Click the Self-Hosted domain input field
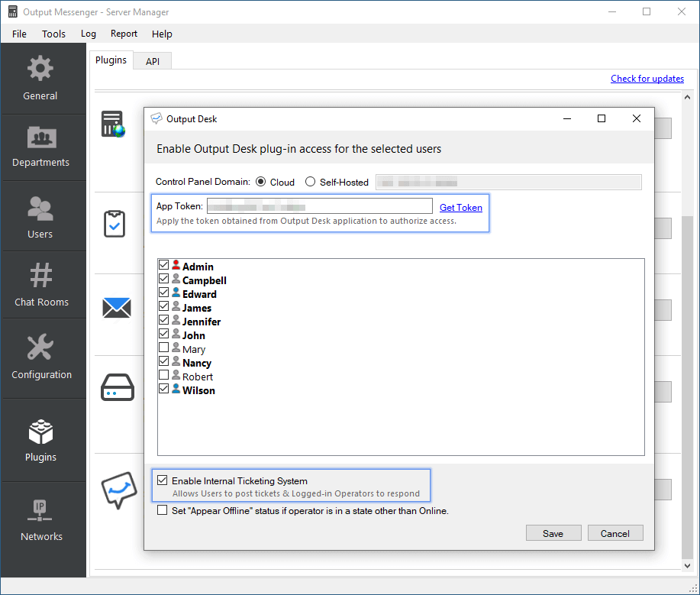 508,183
